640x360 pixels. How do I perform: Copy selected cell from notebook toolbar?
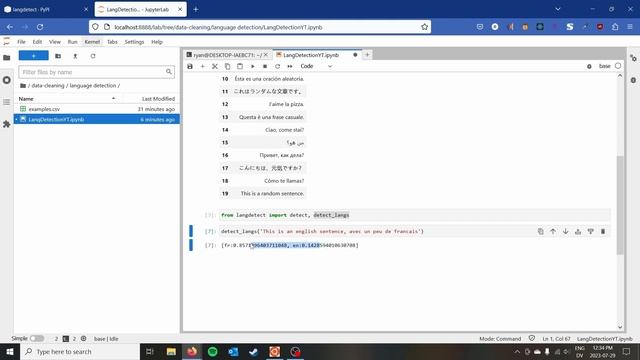pos(227,66)
